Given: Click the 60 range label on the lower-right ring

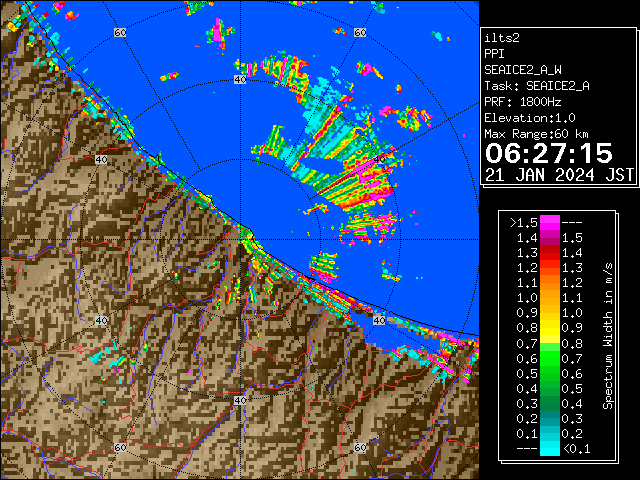Looking at the screenshot, I should tap(360, 448).
